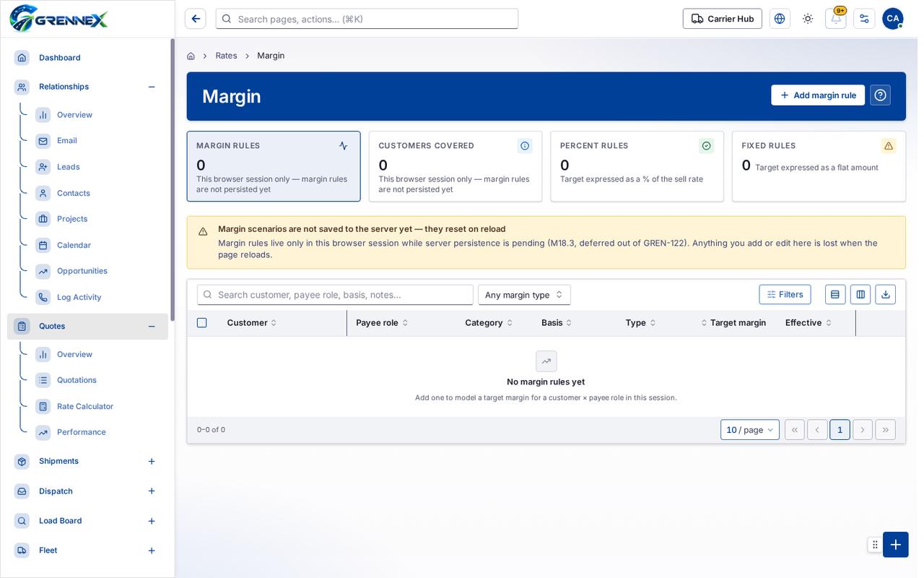Viewport: 924px width, 578px height.
Task: Click the search customer, payee role input
Action: tap(335, 295)
